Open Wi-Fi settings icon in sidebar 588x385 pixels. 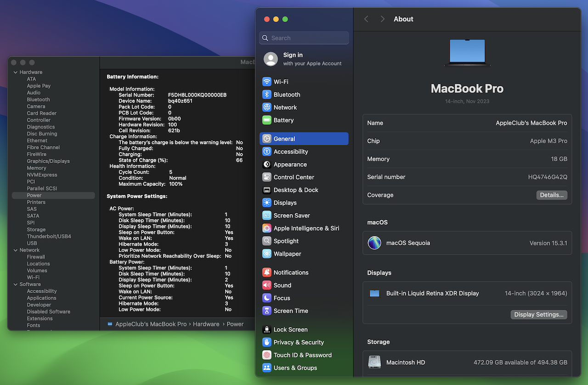coord(267,82)
